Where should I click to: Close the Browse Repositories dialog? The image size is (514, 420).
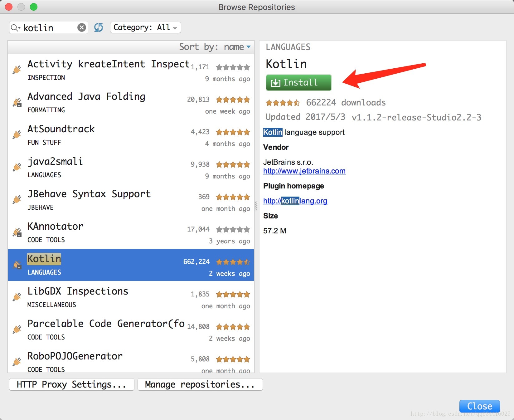(x=479, y=406)
